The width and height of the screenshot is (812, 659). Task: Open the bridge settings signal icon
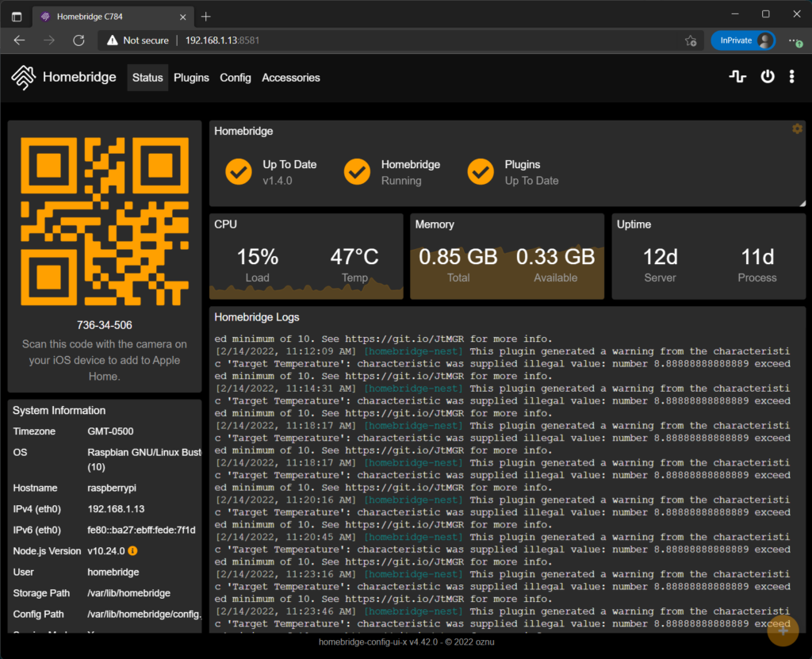(x=737, y=77)
